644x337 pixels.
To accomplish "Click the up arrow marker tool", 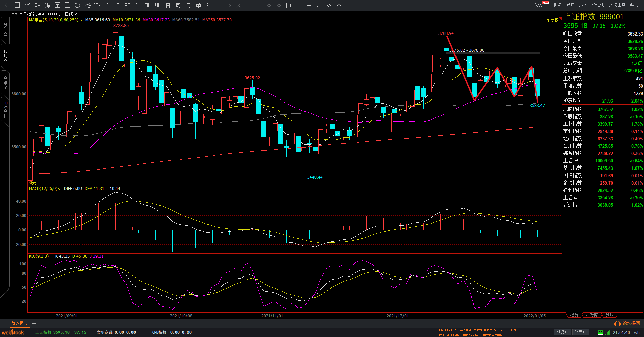I will pyautogui.click(x=339, y=5).
